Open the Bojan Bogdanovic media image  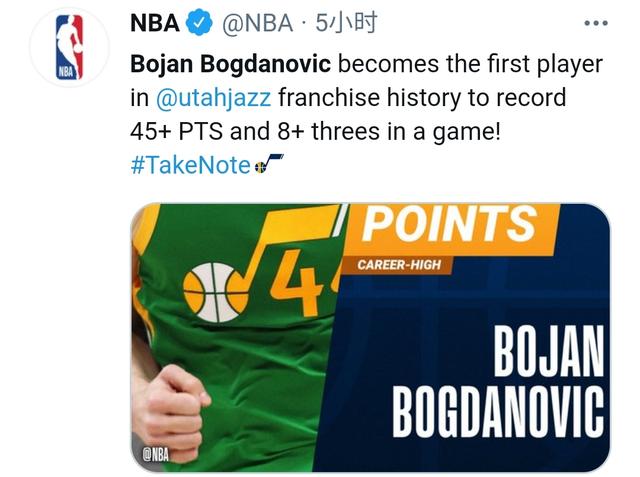coord(370,337)
